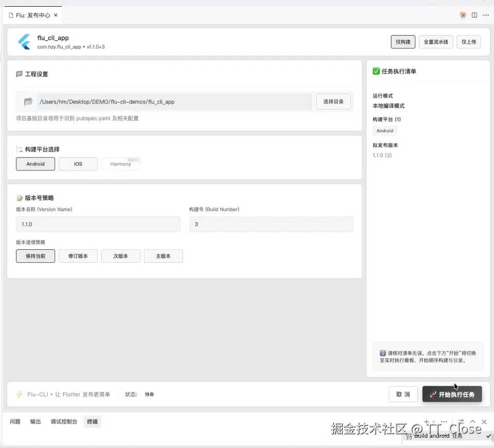Click the green checkmark 任务执行清单 icon
494x448 pixels.
(x=376, y=71)
